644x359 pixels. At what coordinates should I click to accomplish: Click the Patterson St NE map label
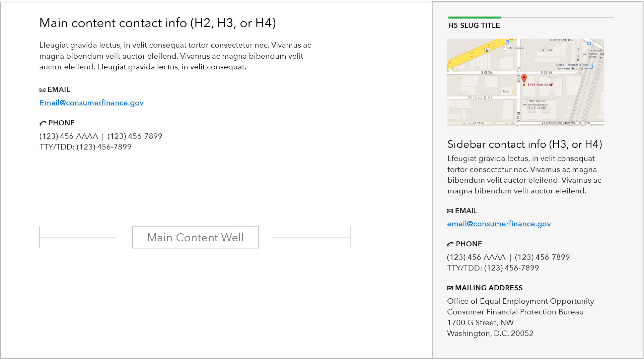point(480,98)
